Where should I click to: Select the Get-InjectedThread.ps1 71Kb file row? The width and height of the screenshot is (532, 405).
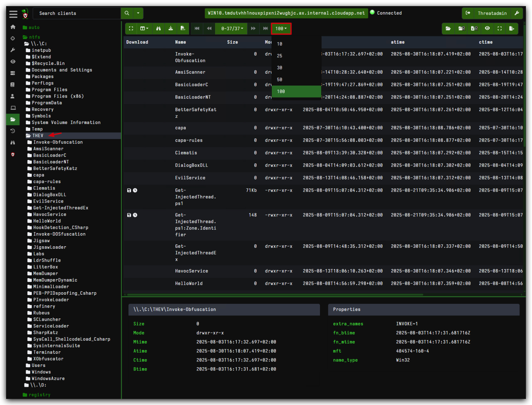pyautogui.click(x=323, y=197)
